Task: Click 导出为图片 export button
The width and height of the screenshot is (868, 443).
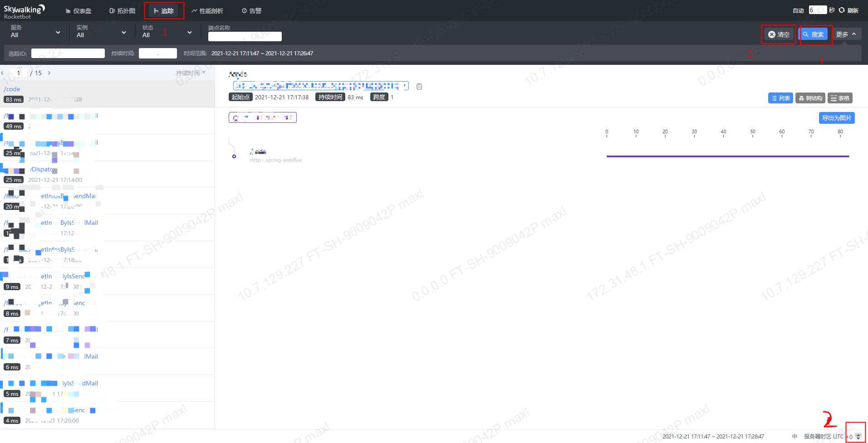Action: (836, 117)
